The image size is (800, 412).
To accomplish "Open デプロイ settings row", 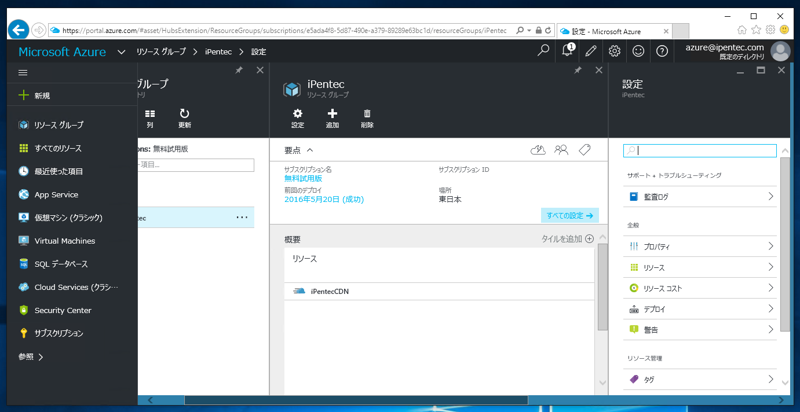I will (x=700, y=309).
